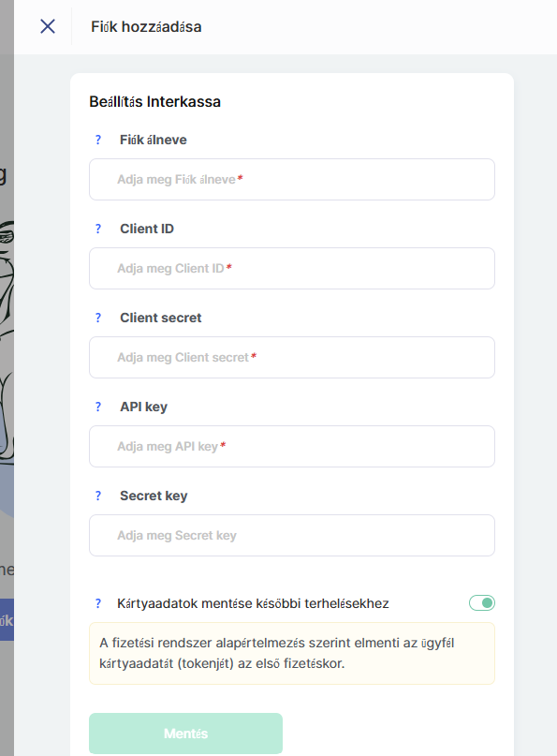Open help tooltip for Fiók álneve
The width and height of the screenshot is (557, 756).
coord(98,140)
